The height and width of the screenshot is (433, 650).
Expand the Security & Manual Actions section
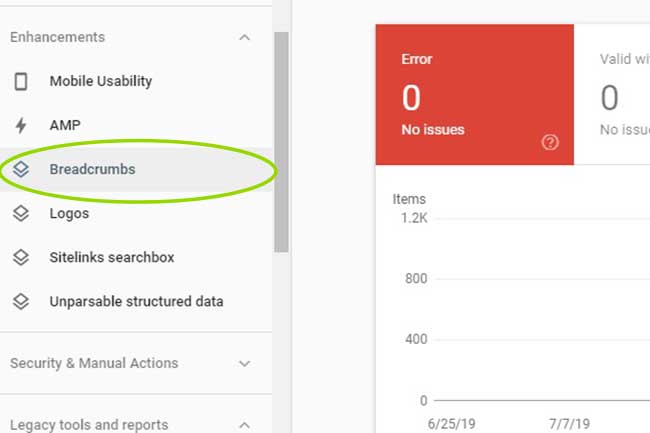(x=245, y=363)
